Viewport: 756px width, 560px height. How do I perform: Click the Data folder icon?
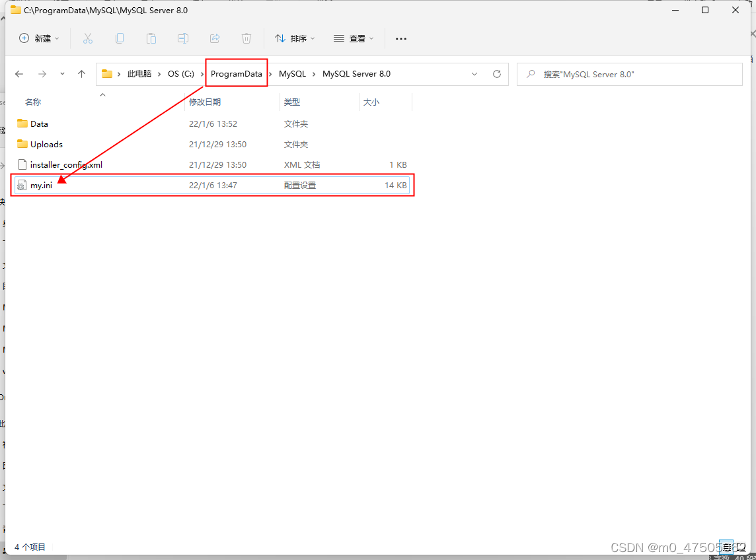[x=22, y=123]
